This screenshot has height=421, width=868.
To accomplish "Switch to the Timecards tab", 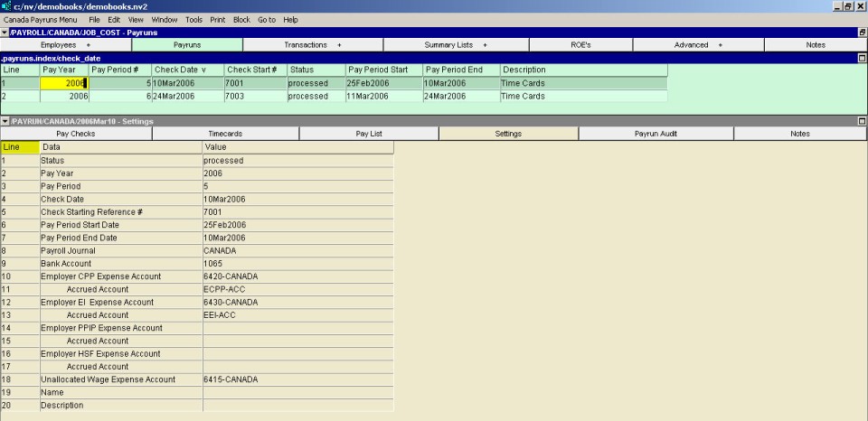I will pyautogui.click(x=225, y=134).
